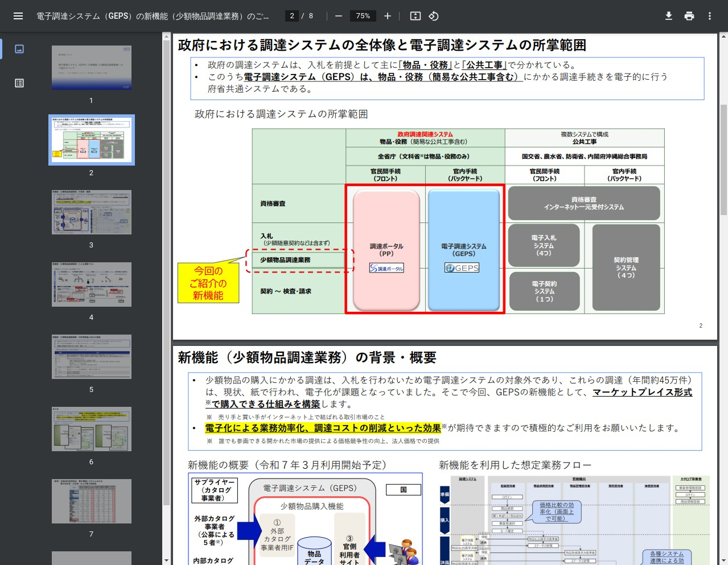Click the page number field

(292, 16)
